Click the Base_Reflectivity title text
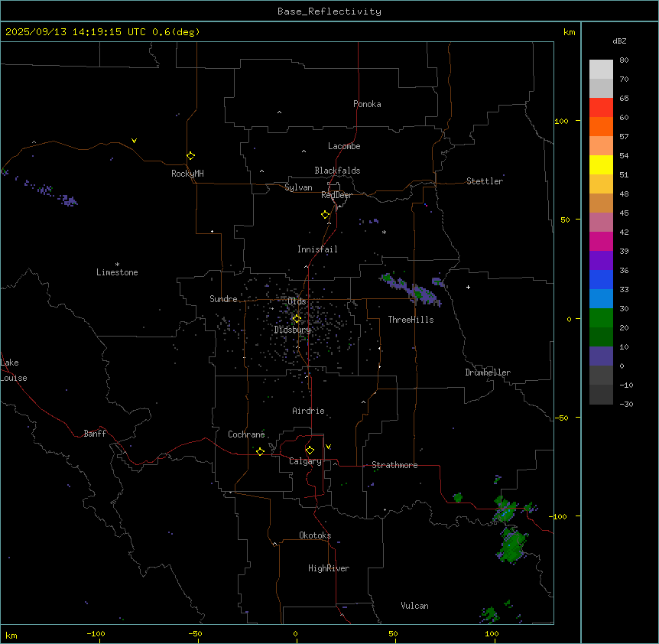Screen dimensions: 659x644 [x=329, y=11]
